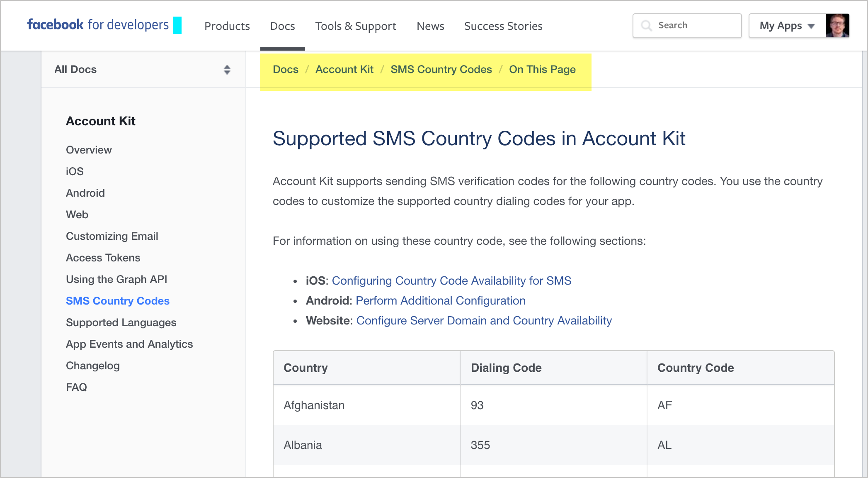Screen dimensions: 868x478
Task: Open the Overview sidebar item
Action: pos(89,150)
